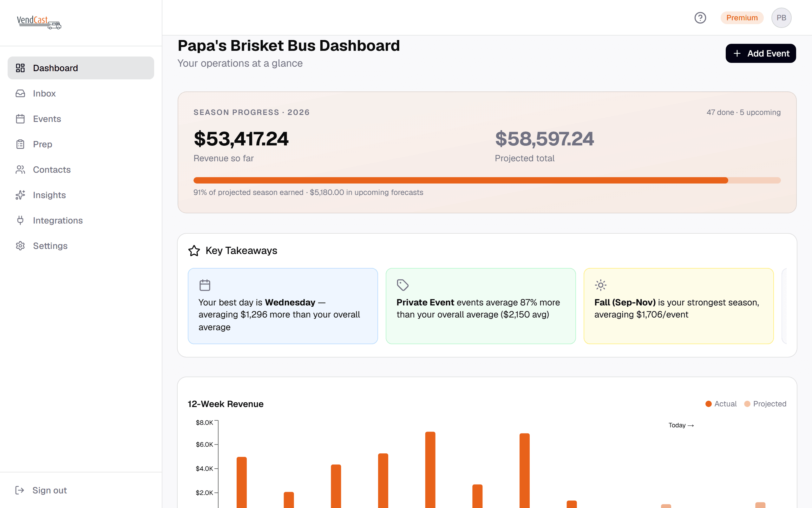
Task: Click the 'Papa's Brisket Bus Dashboard' title
Action: coord(289,46)
